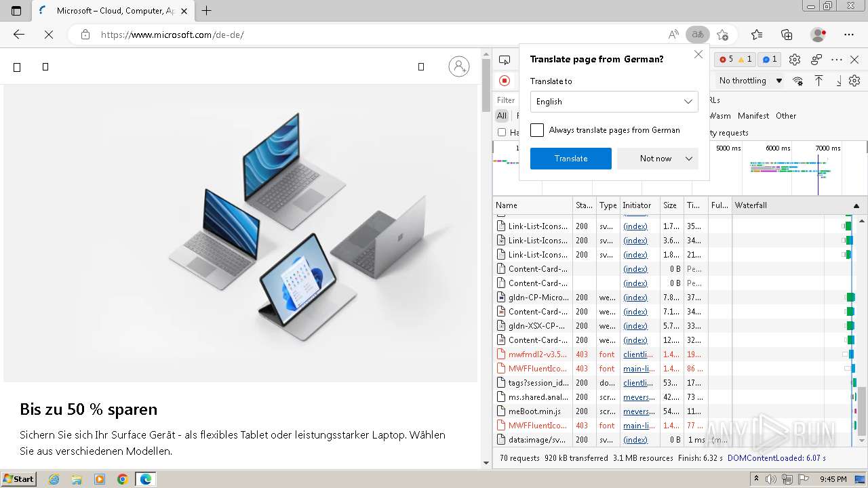Open the Favorites list
The width and height of the screenshot is (868, 488).
[757, 35]
